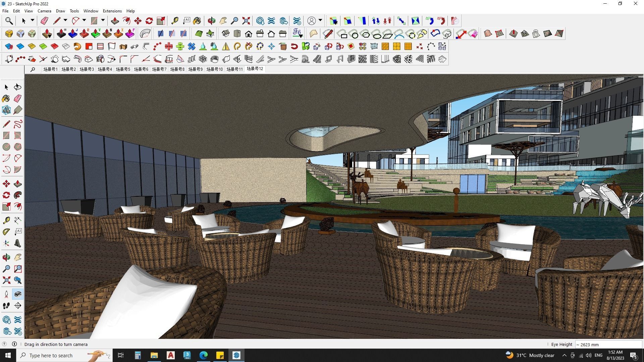Screen dimensions: 644x362
Task: Click the Top view house icon
Action: (x=237, y=34)
